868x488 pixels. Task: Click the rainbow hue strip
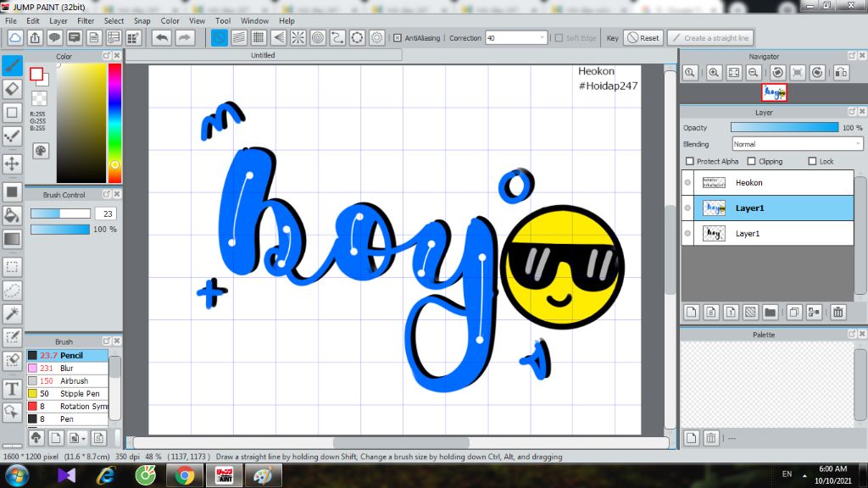pyautogui.click(x=114, y=123)
